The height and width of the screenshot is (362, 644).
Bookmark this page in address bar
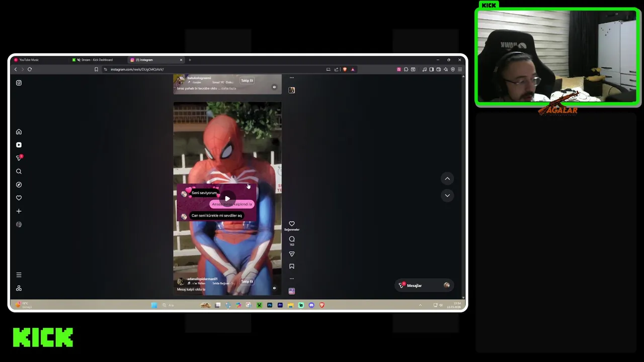click(x=96, y=69)
